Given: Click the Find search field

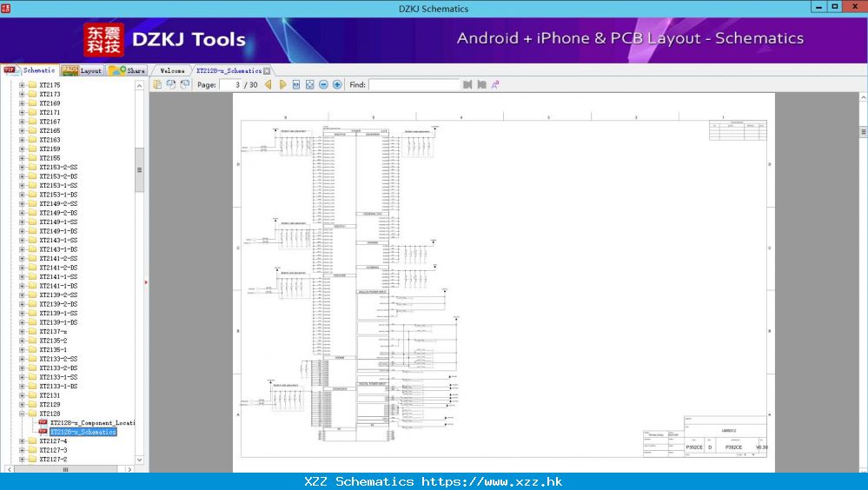Looking at the screenshot, I should point(414,85).
